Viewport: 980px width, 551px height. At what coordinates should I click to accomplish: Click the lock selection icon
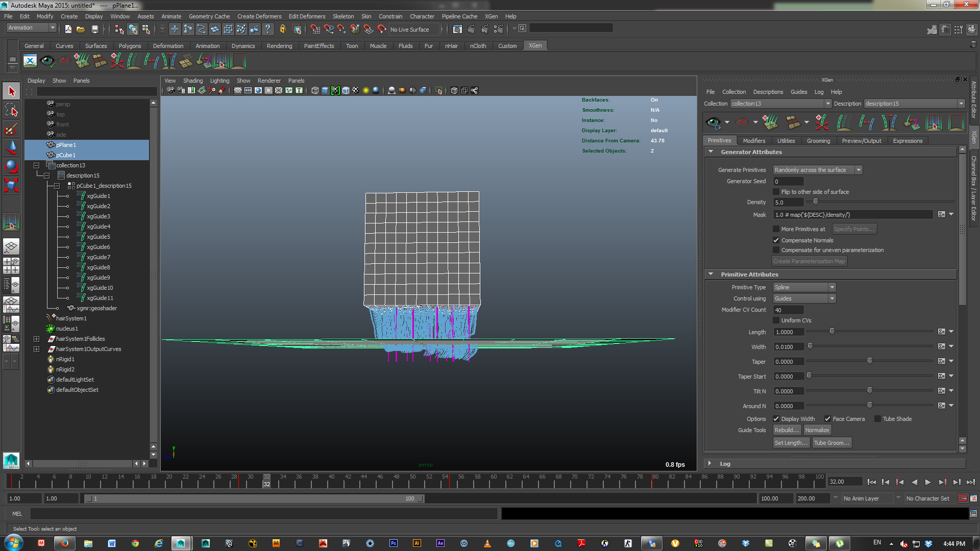(x=283, y=30)
